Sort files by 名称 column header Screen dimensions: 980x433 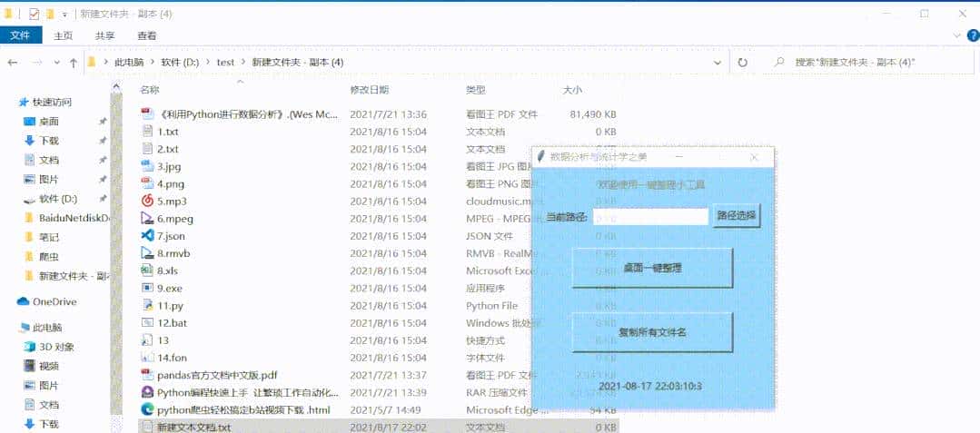pos(150,90)
